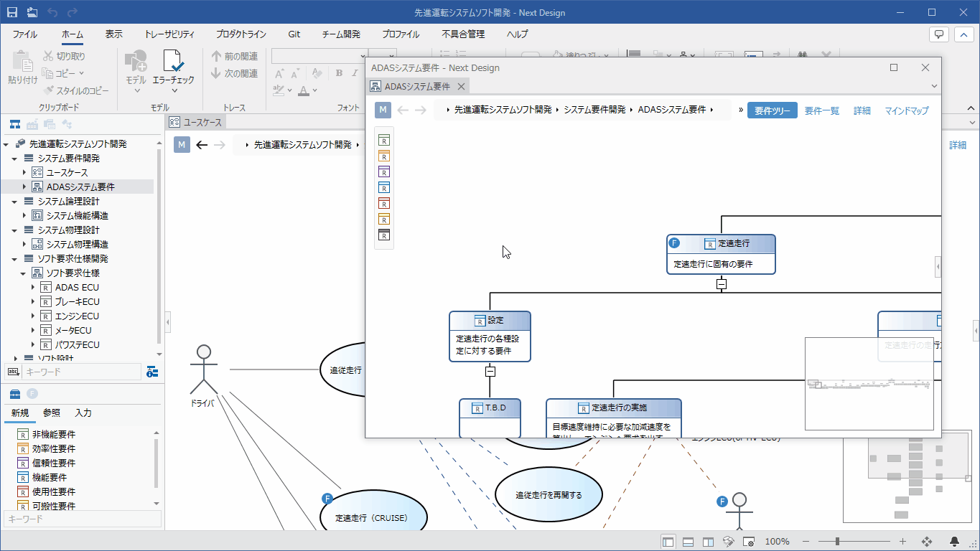
Task: Click the orange requirement icon second in palette
Action: coord(384,156)
